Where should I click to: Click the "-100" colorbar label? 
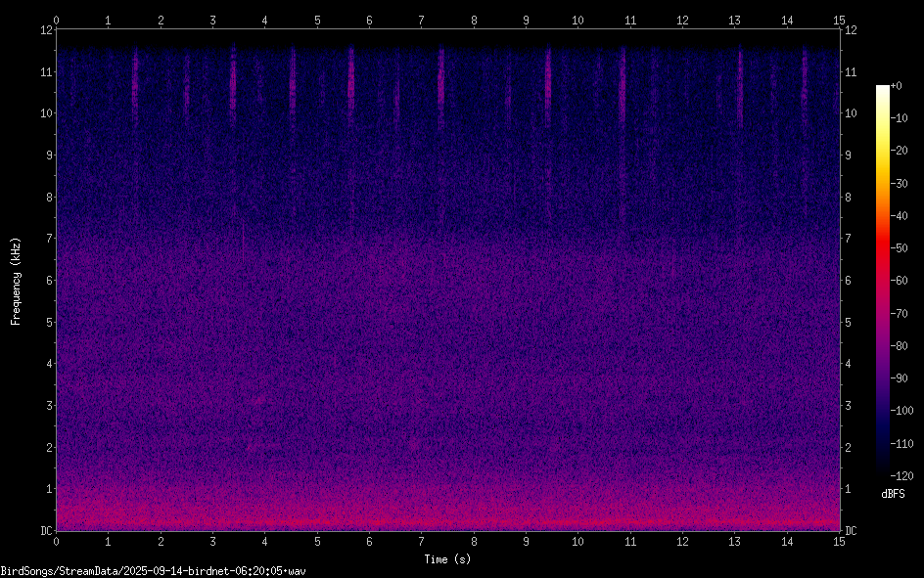tap(901, 411)
